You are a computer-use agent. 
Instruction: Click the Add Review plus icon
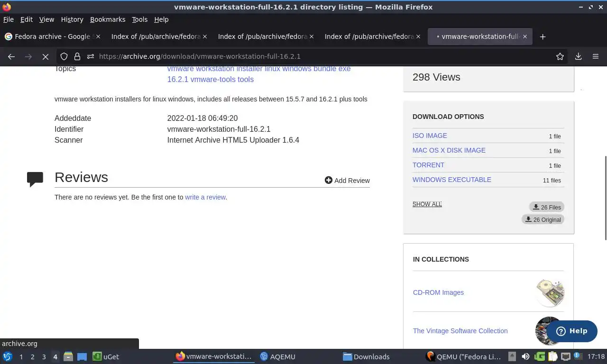328,180
